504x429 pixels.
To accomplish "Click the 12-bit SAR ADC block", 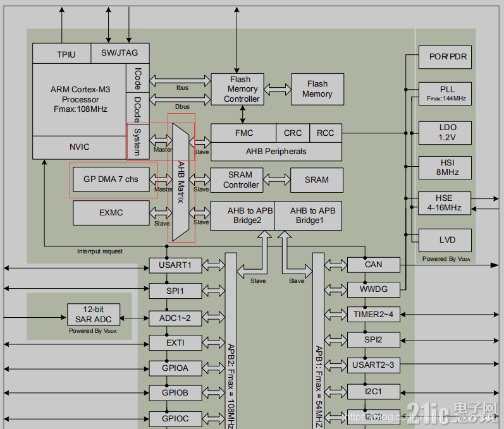I will (94, 315).
